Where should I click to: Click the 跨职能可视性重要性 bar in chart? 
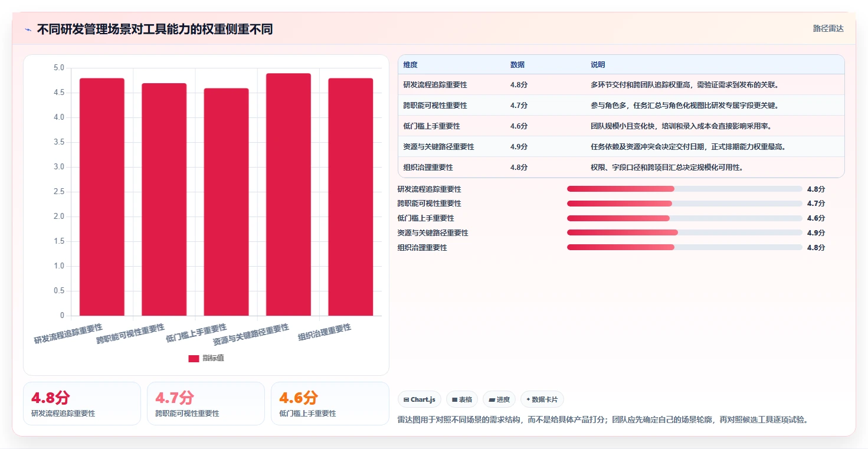point(164,199)
